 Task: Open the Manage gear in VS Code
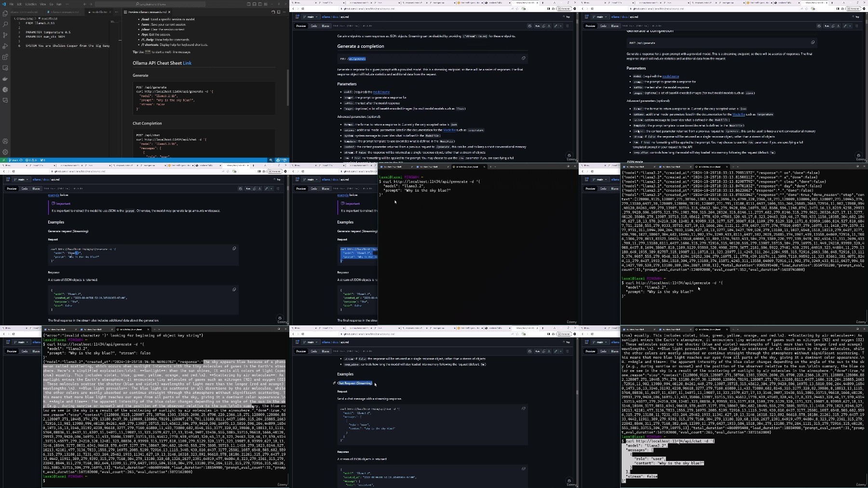pyautogui.click(x=5, y=152)
